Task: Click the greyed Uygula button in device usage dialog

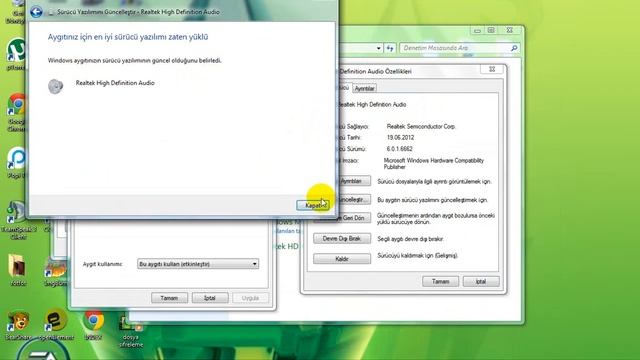Action: point(250,298)
